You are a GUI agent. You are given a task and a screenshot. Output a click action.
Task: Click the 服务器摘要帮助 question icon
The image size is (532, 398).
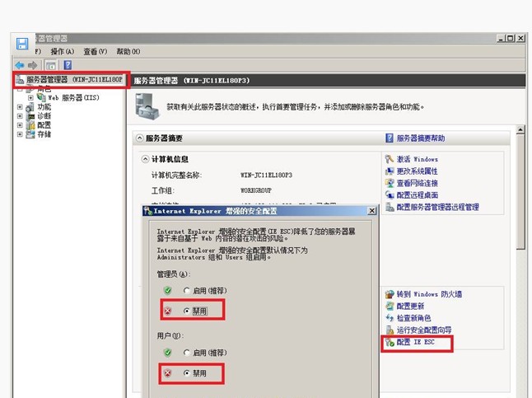(390, 138)
